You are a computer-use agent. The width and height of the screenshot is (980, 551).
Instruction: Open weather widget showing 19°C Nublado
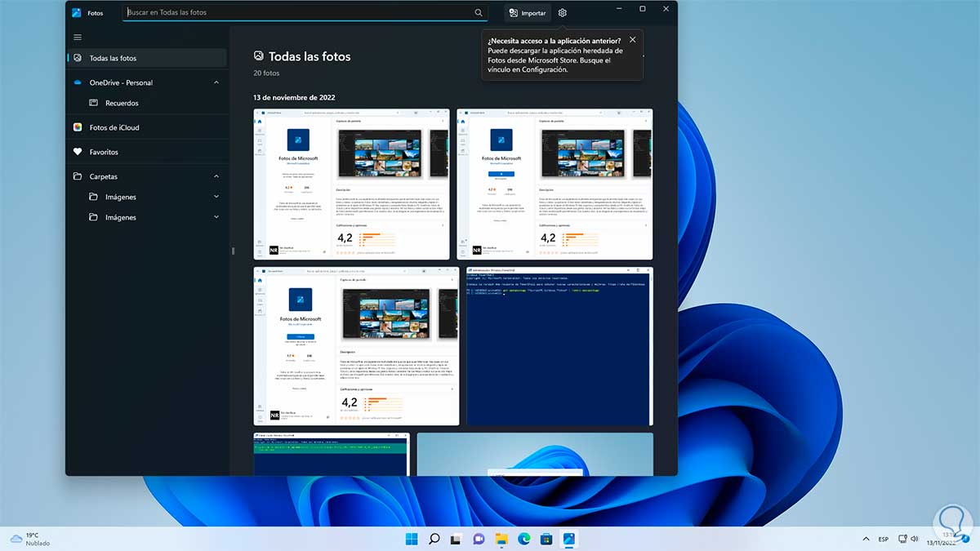pos(31,539)
